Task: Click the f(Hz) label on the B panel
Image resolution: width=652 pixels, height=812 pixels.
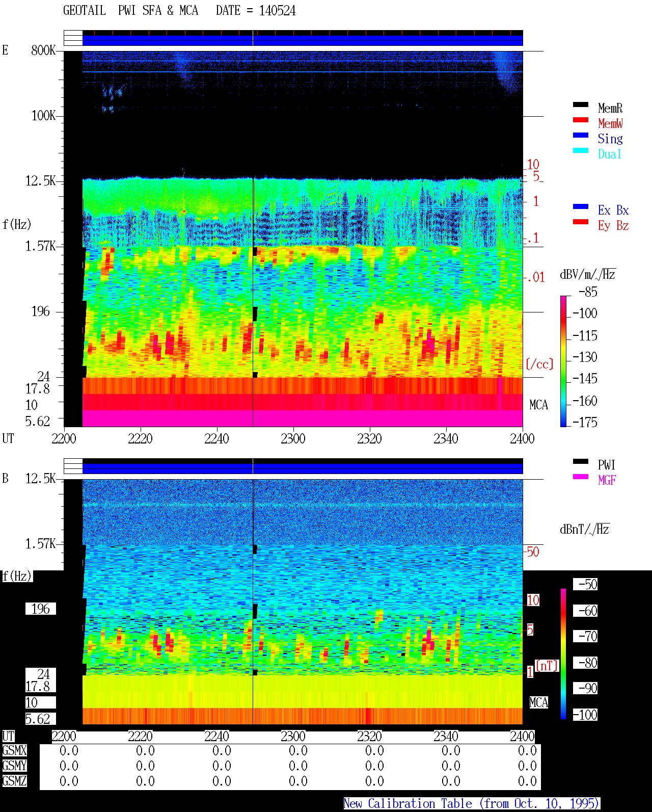Action: click(x=17, y=576)
